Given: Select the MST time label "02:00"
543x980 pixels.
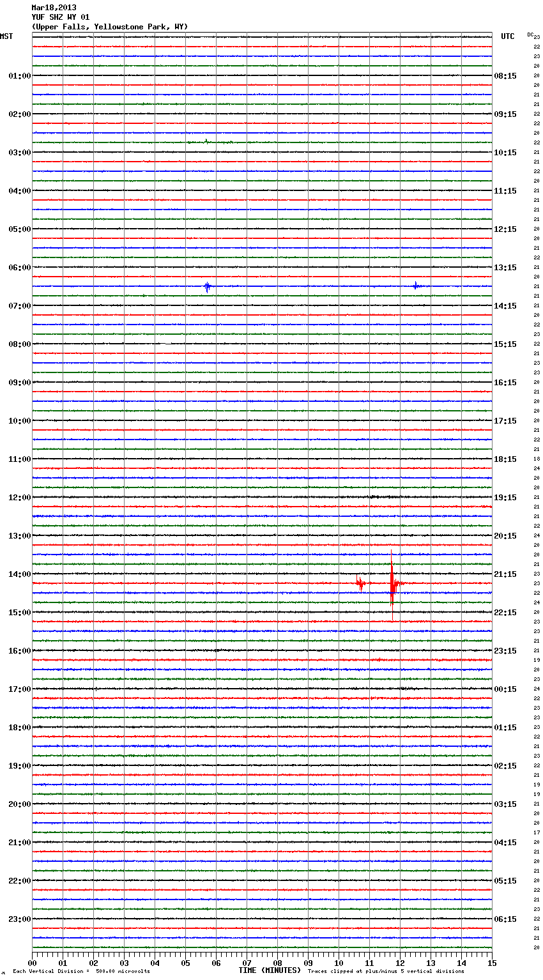Looking at the screenshot, I should click(x=20, y=114).
